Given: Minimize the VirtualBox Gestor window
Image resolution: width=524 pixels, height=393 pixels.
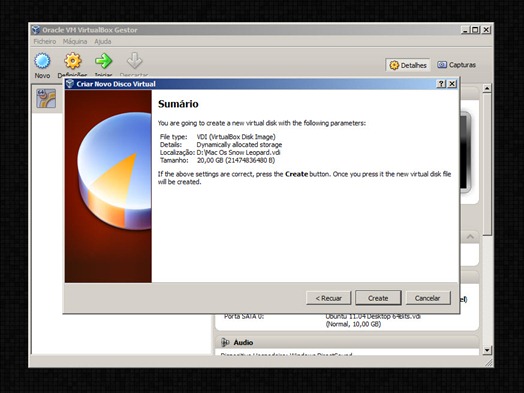Looking at the screenshot, I should coord(465,30).
